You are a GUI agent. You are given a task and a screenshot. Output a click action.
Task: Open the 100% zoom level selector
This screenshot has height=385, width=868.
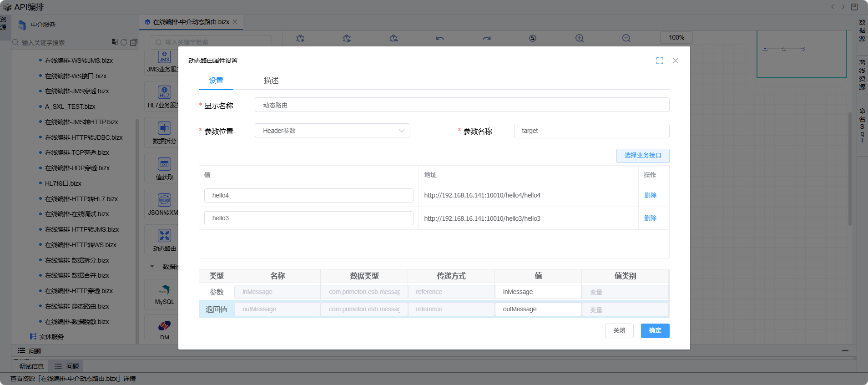pyautogui.click(x=676, y=37)
